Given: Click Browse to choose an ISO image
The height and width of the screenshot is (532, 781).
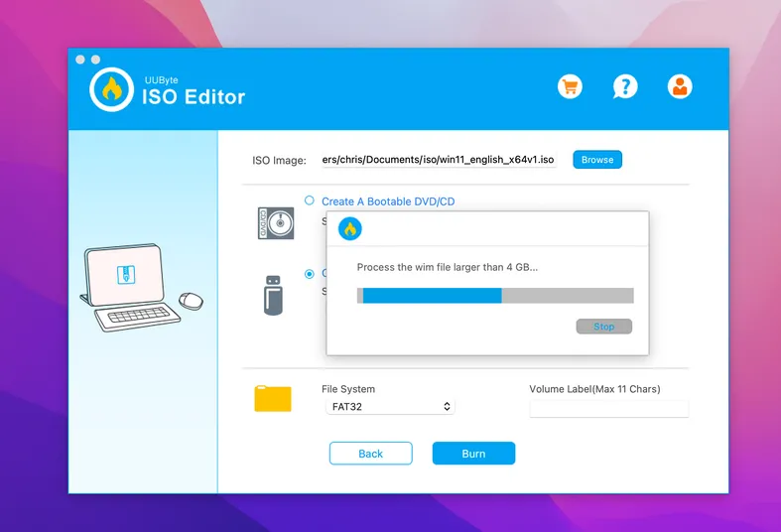Looking at the screenshot, I should pos(596,160).
